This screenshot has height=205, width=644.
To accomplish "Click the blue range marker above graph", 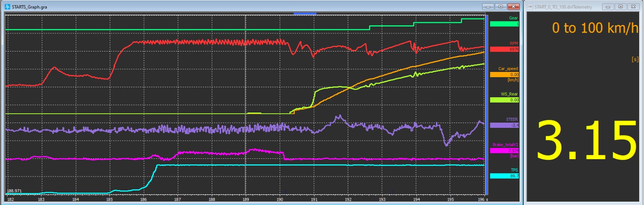I will [x=305, y=14].
